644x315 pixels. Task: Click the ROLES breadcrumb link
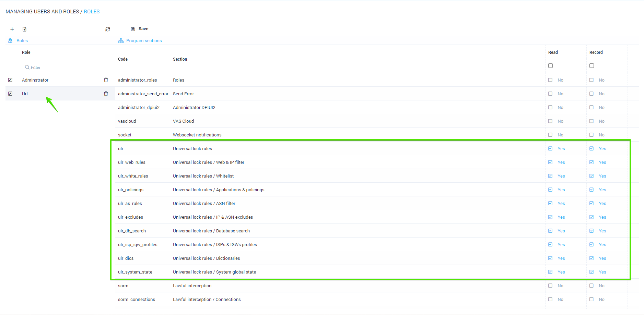(x=92, y=12)
